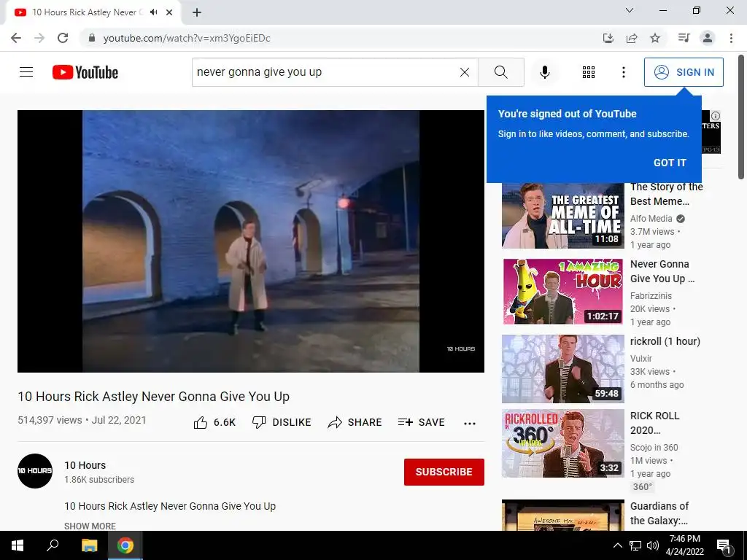Clear the search box with X icon
This screenshot has width=747, height=560.
point(465,72)
